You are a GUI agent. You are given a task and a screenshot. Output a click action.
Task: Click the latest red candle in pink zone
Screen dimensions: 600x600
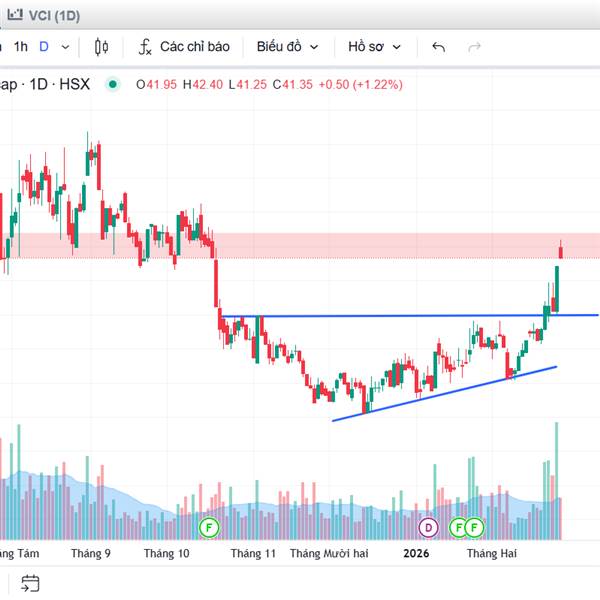pyautogui.click(x=561, y=252)
